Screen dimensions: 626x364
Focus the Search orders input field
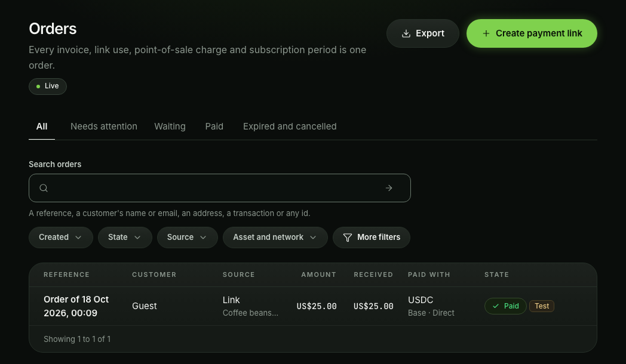220,188
